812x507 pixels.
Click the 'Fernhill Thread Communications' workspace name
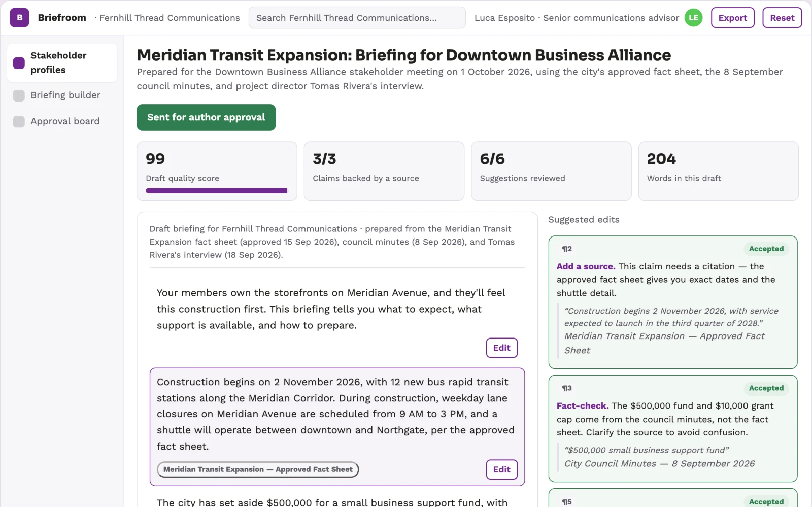[170, 18]
